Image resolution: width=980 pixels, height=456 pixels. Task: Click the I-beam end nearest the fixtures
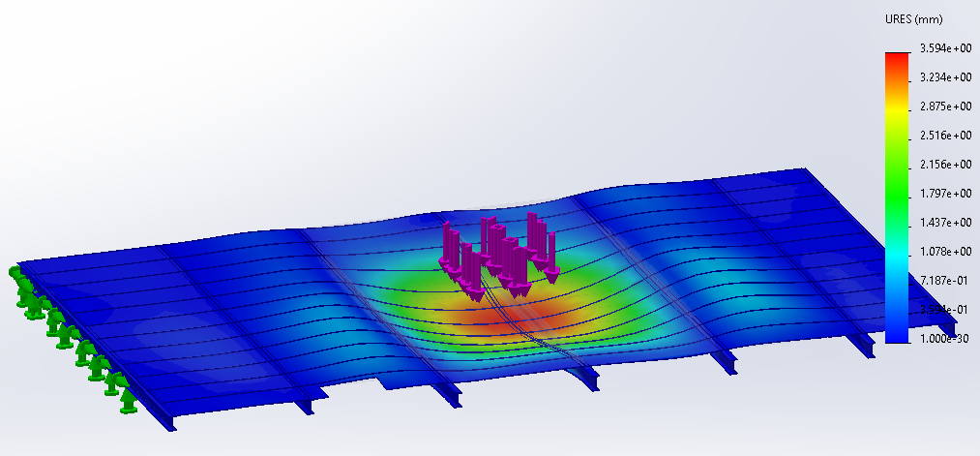[171, 422]
